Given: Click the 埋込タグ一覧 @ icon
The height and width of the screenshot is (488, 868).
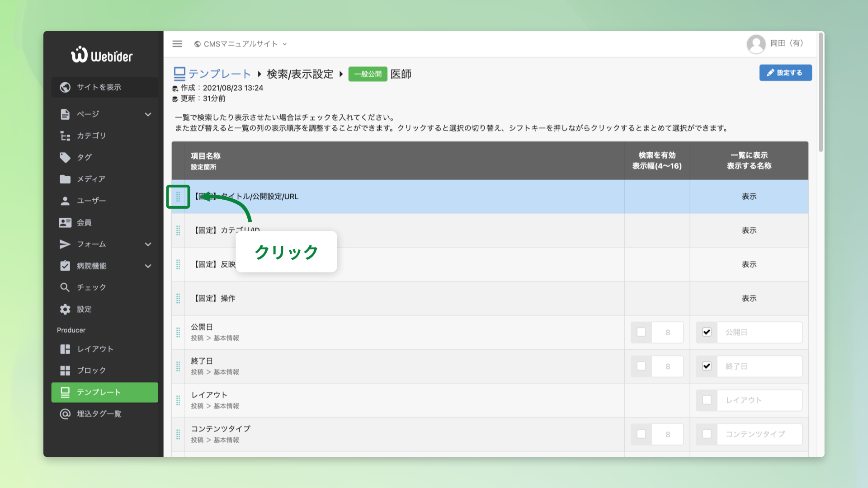Looking at the screenshot, I should 65,414.
